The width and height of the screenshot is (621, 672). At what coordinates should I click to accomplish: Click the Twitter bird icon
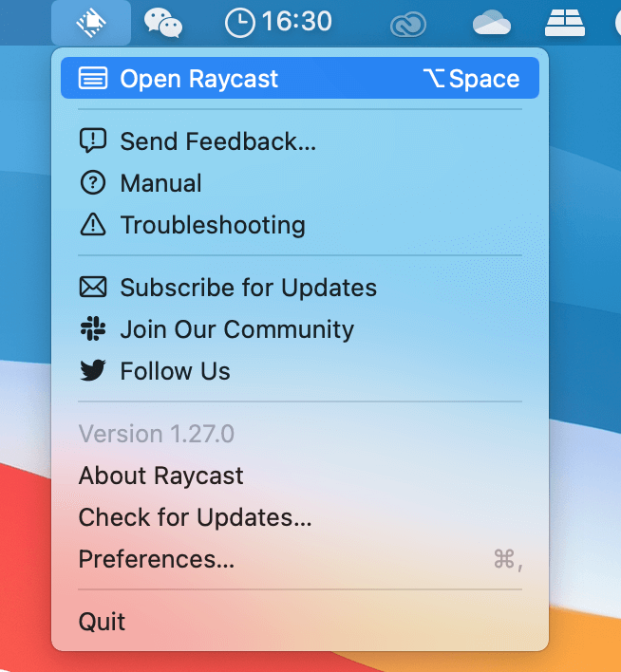93,371
